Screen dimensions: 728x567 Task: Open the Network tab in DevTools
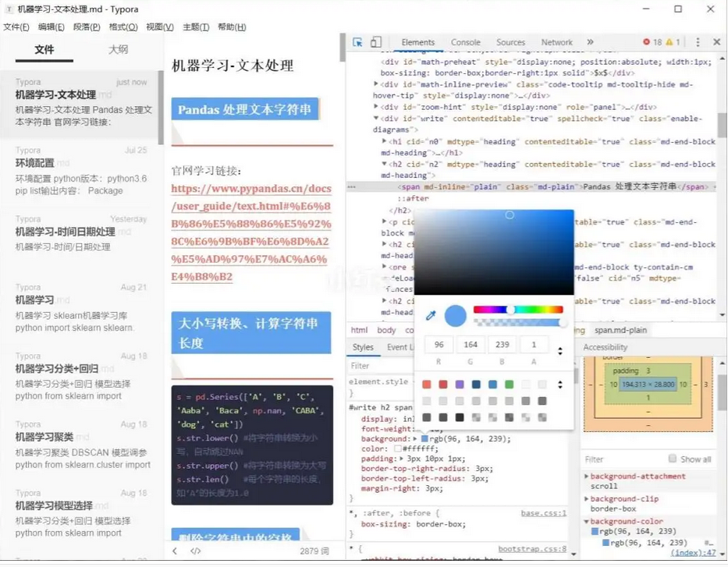(x=556, y=42)
